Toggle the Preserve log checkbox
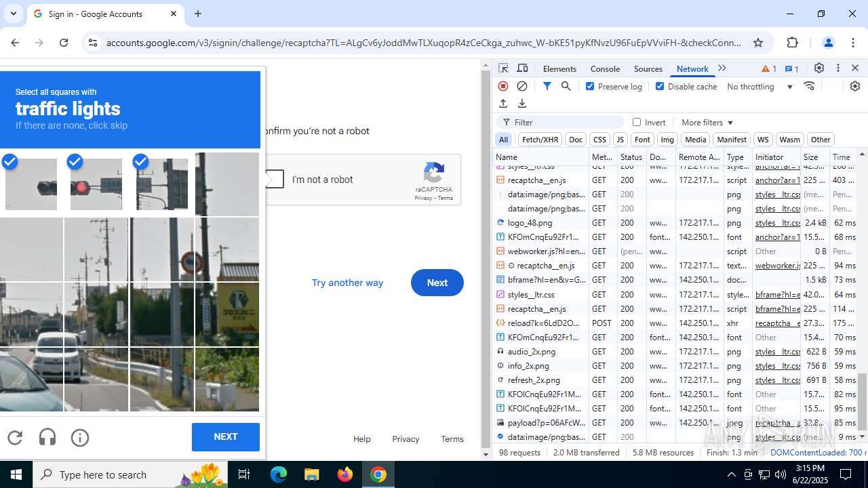The image size is (868, 488). (x=590, y=86)
